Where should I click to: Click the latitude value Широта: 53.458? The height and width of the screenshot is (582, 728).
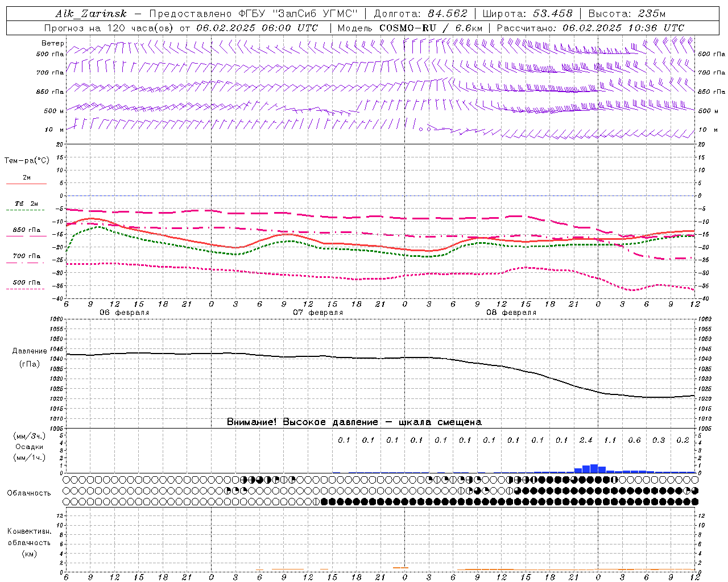527,14
